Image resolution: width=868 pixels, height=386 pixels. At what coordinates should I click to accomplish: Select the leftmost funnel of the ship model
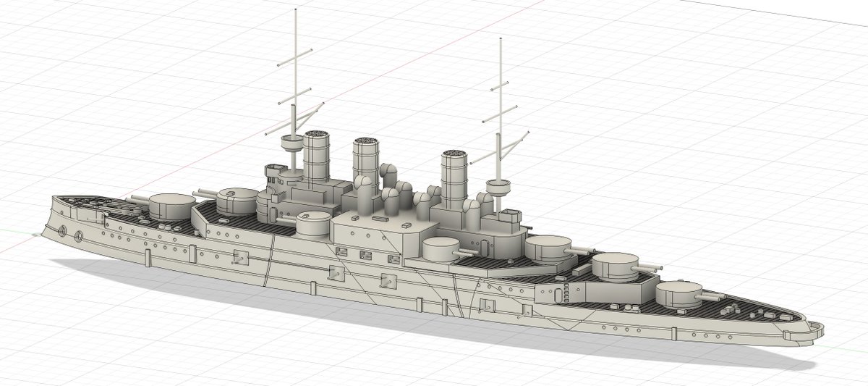pos(316,155)
